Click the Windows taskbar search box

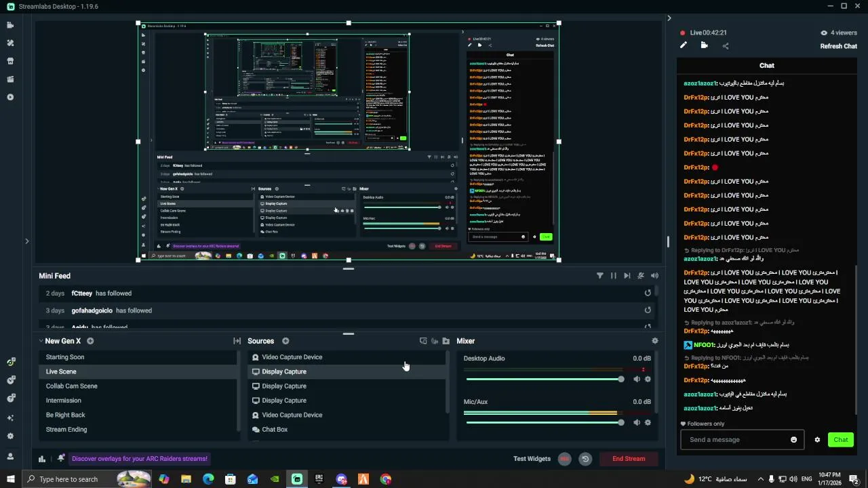click(x=86, y=479)
